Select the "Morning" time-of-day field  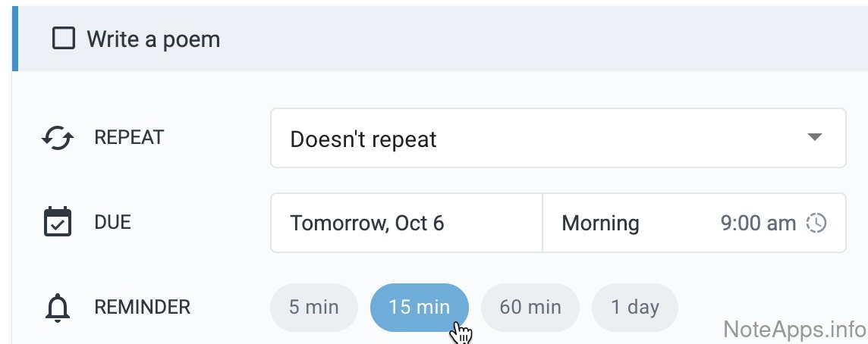[x=600, y=224]
